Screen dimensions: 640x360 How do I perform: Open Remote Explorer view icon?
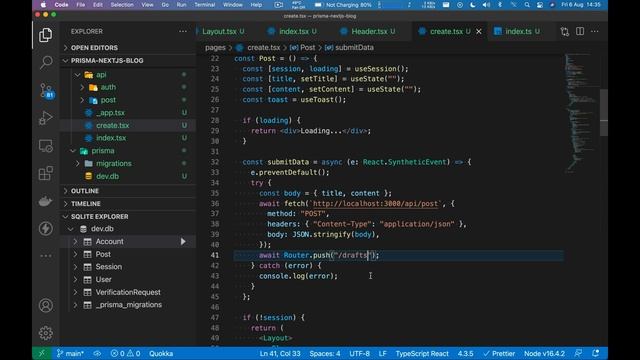tap(45, 146)
